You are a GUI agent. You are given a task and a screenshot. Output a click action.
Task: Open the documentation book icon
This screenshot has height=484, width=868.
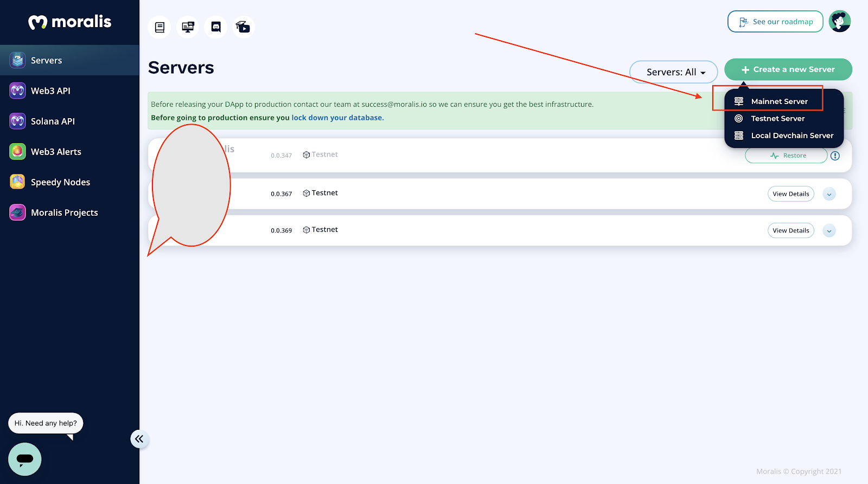(159, 27)
